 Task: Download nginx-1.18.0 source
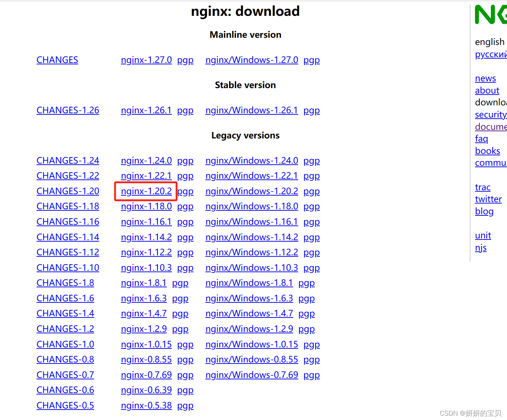pyautogui.click(x=146, y=206)
